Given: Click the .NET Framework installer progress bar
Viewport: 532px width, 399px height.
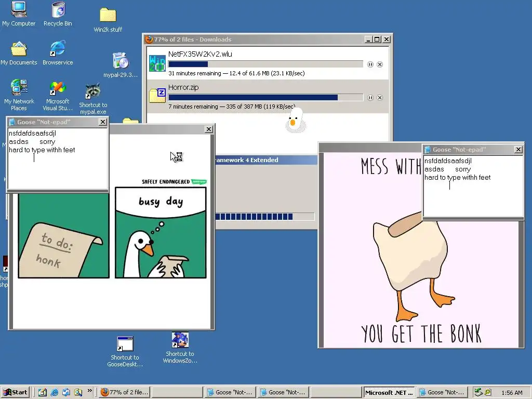Looking at the screenshot, I should (x=264, y=217).
